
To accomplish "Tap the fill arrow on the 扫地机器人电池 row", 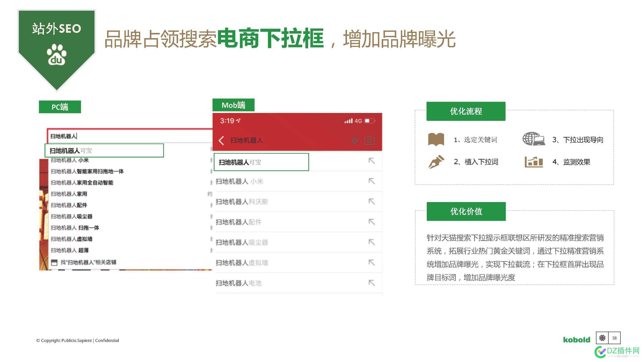I will [372, 283].
